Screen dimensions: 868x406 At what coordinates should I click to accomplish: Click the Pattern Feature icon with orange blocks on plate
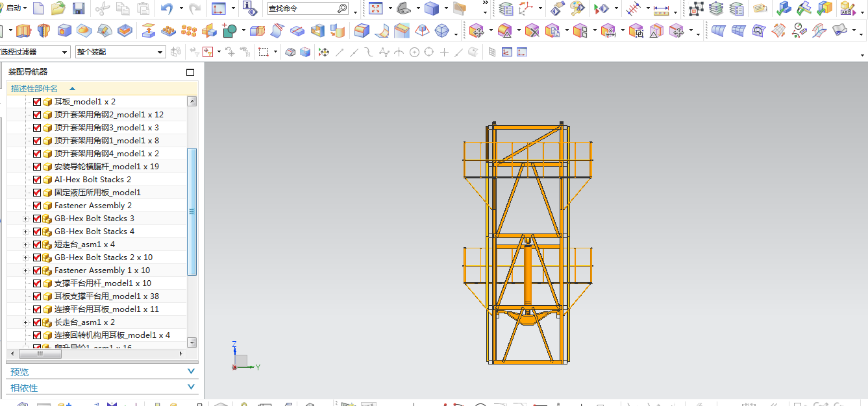[168, 30]
